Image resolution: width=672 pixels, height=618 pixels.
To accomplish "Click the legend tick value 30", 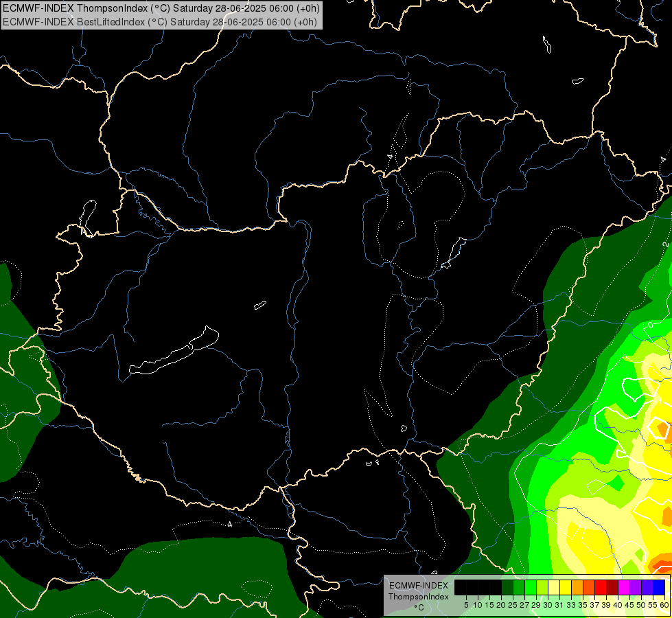I will click(x=548, y=605).
